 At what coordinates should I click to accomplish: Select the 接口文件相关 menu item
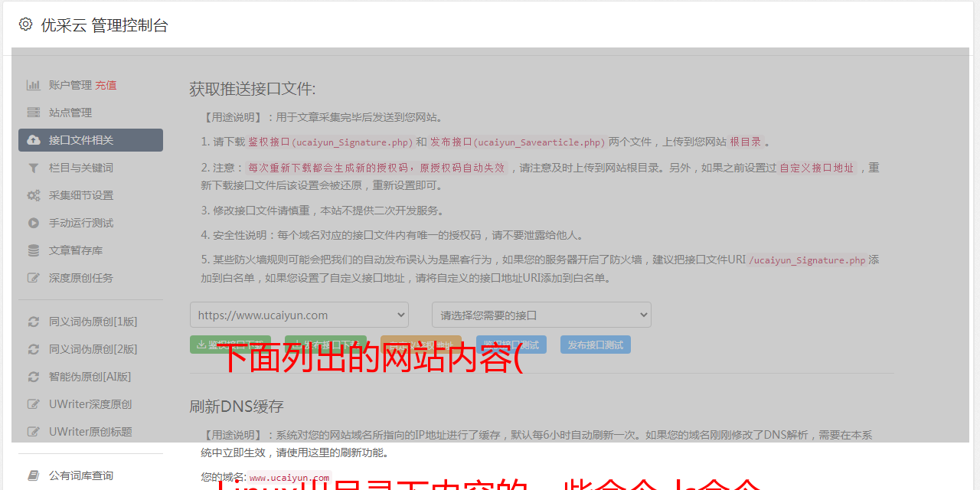90,140
